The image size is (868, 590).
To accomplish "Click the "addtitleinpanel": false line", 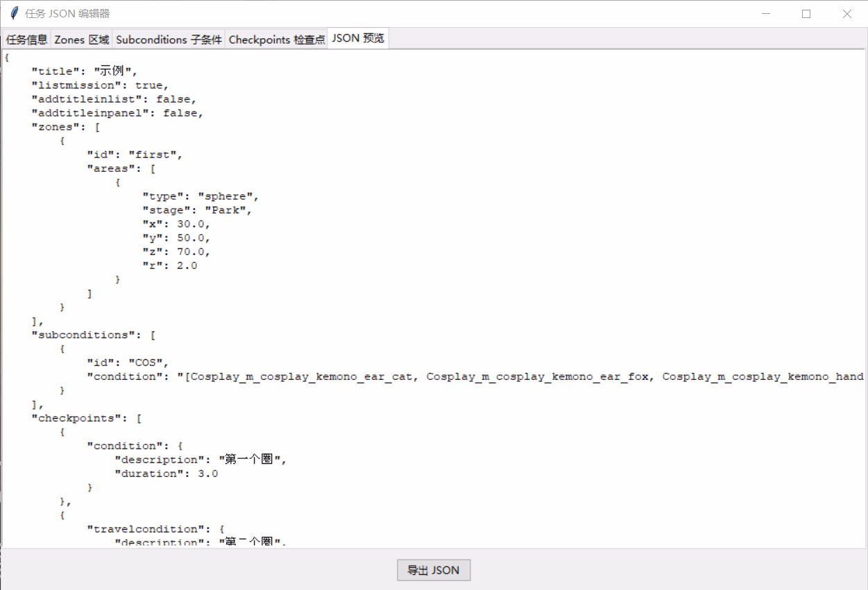I will (117, 113).
